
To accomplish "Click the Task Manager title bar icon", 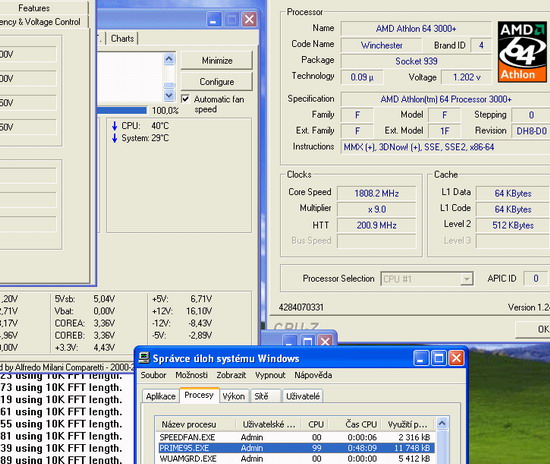I will point(144,358).
